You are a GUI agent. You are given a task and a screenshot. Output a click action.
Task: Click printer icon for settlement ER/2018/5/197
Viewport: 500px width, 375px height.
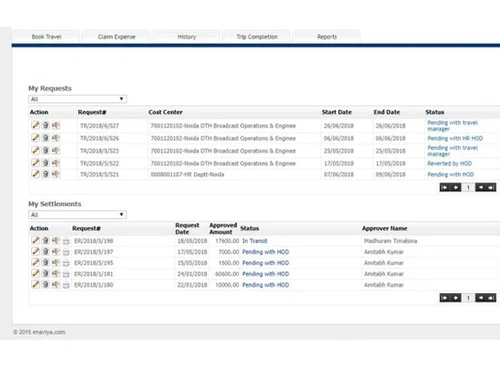pyautogui.click(x=66, y=252)
